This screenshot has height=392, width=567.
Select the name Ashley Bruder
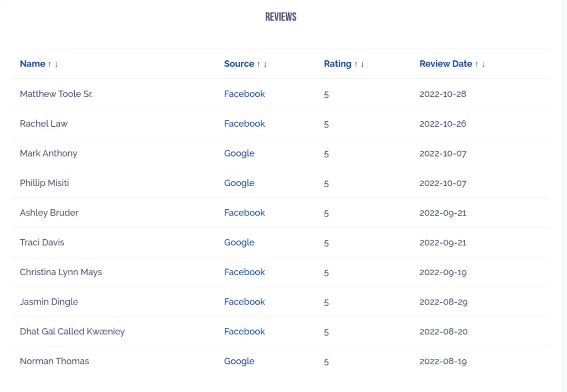[49, 213]
